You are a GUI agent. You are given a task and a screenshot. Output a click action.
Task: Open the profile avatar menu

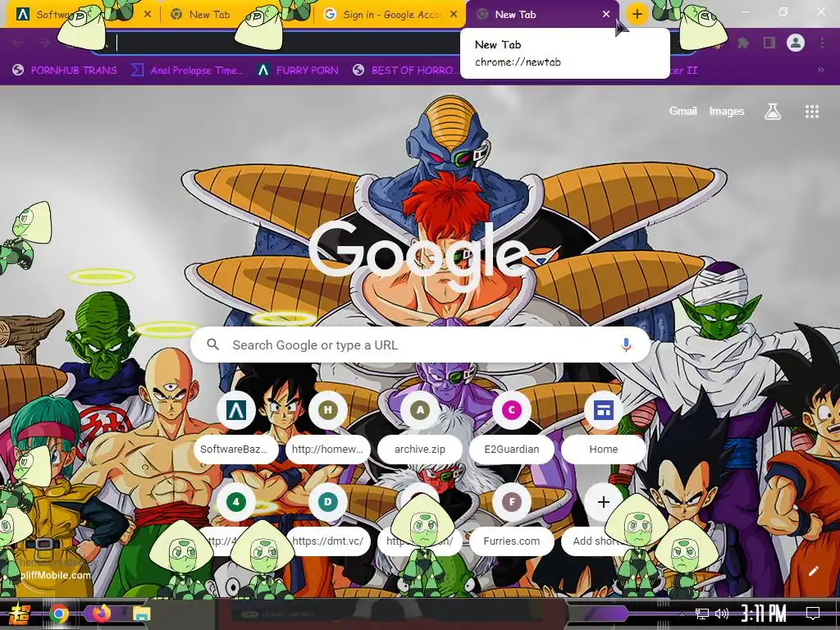(x=796, y=43)
